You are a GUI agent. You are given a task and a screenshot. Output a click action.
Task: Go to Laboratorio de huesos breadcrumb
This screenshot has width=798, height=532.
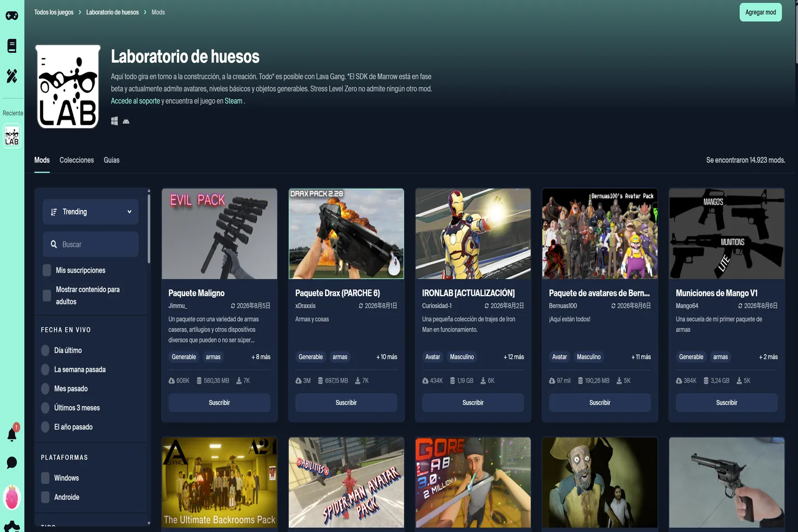[x=112, y=12]
